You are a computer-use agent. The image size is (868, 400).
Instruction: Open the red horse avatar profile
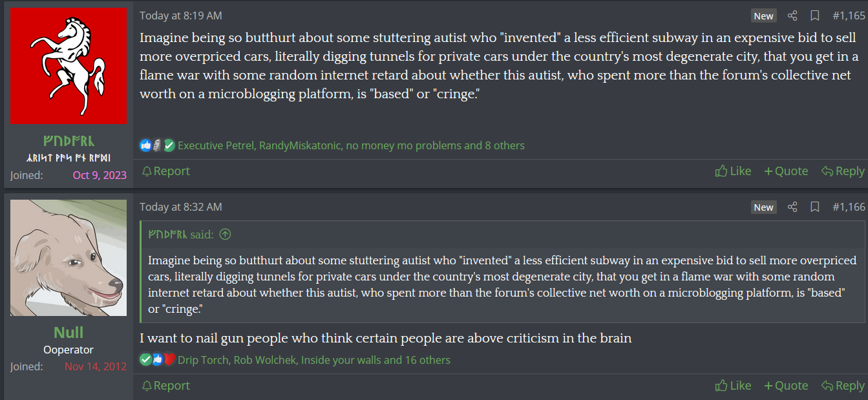69,65
